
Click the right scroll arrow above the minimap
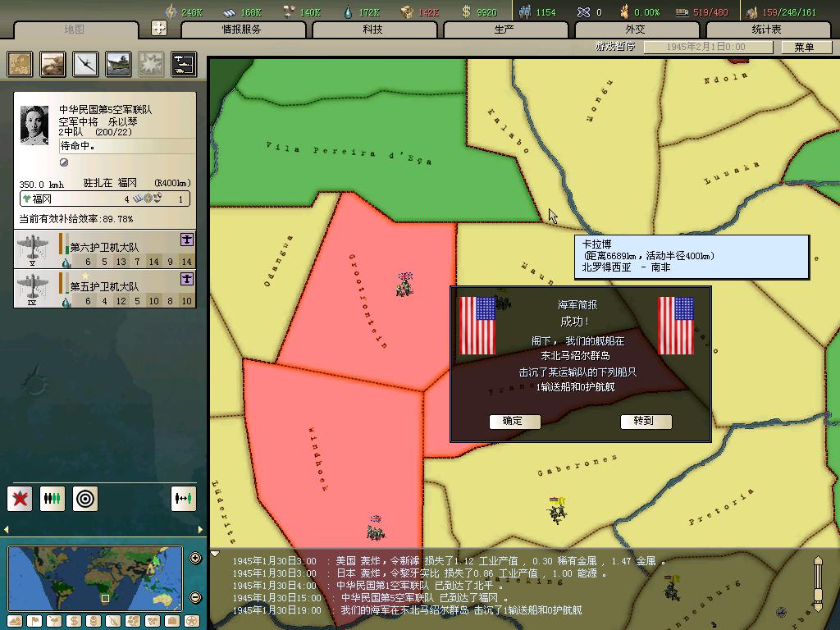pyautogui.click(x=200, y=530)
